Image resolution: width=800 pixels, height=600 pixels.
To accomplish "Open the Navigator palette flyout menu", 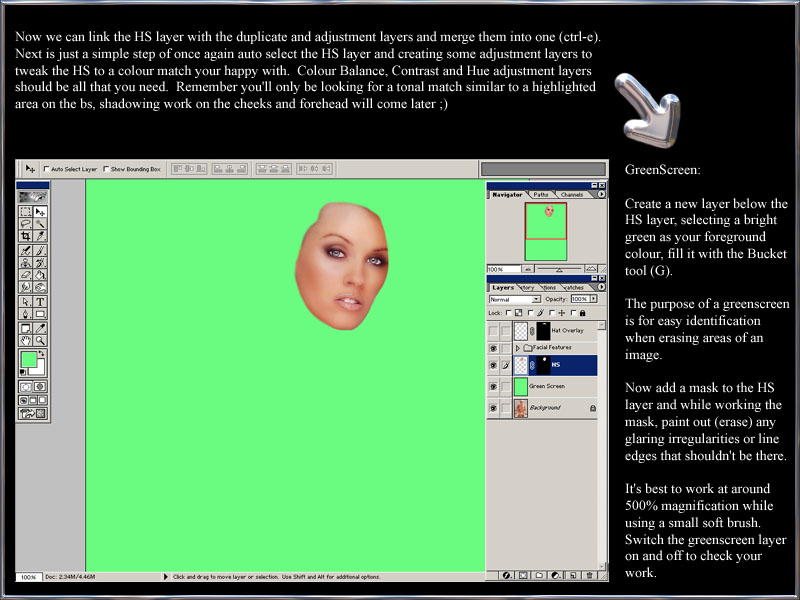I will coord(602,194).
